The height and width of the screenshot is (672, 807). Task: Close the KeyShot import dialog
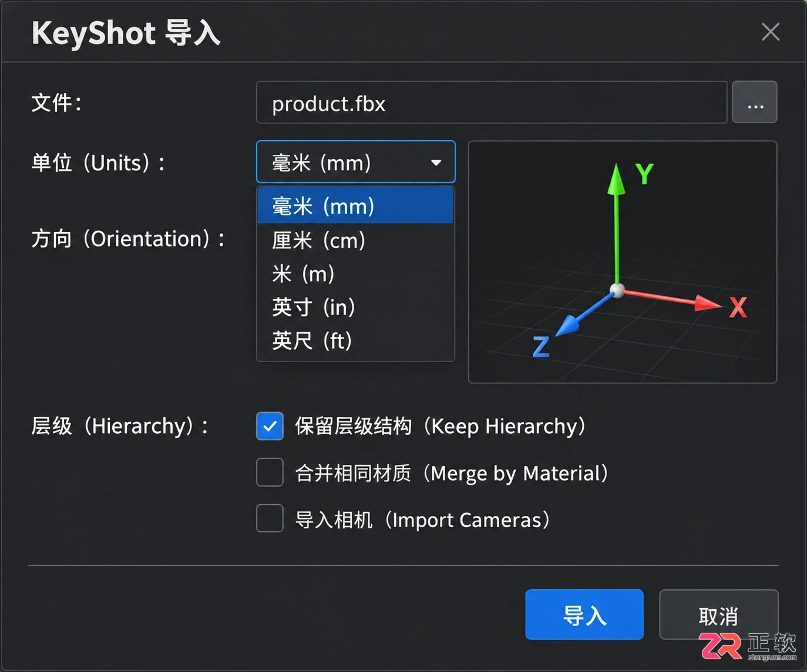click(x=770, y=32)
